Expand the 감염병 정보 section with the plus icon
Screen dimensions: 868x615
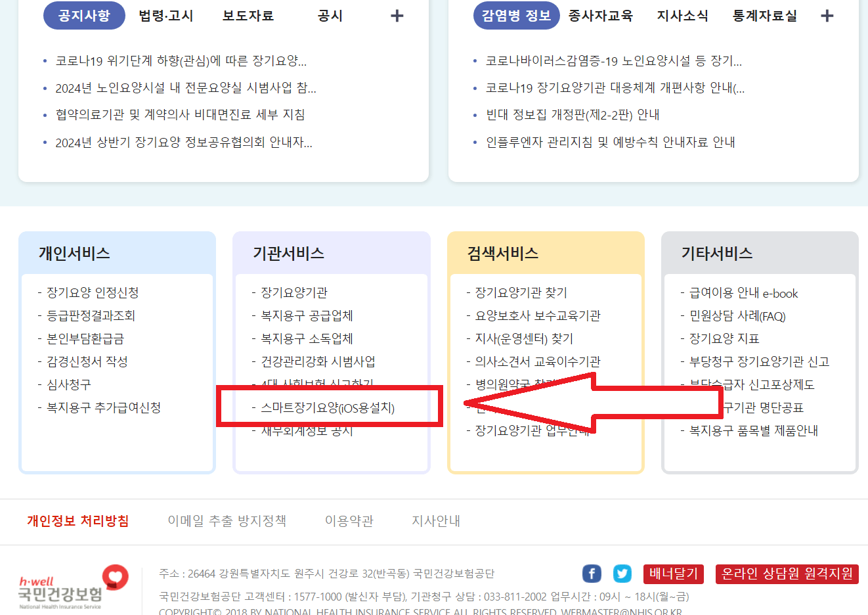(827, 15)
